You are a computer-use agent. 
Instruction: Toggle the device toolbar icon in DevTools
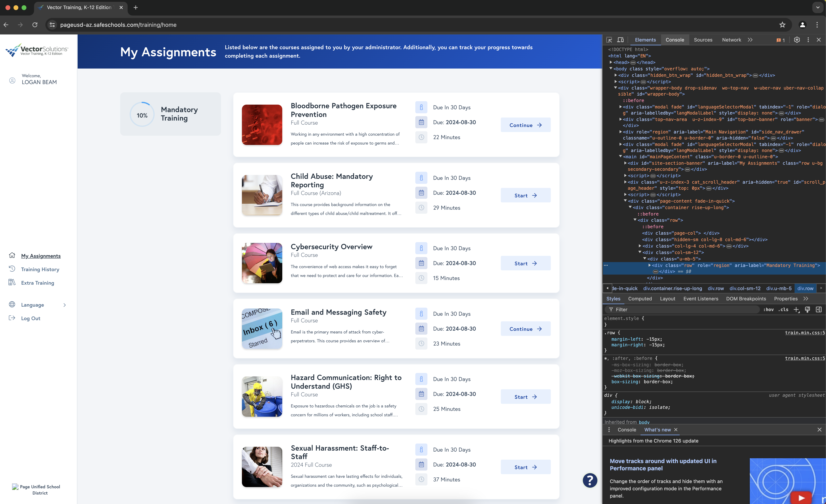click(x=621, y=40)
